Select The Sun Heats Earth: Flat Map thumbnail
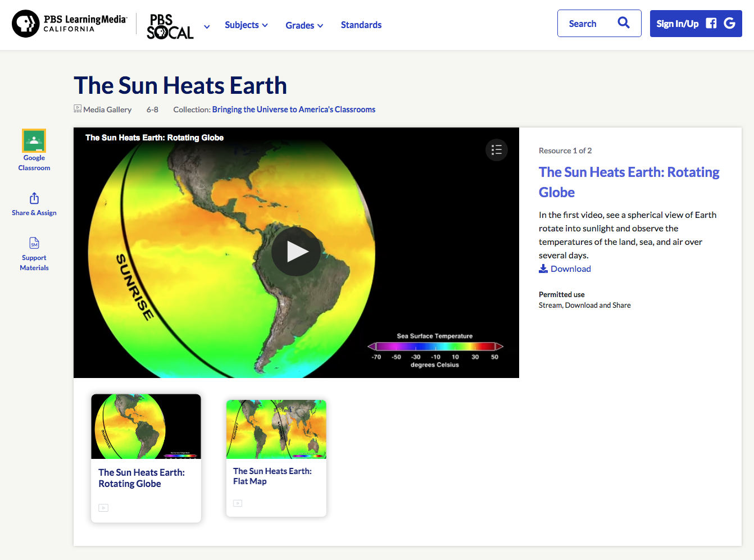The width and height of the screenshot is (754, 560). [x=276, y=429]
